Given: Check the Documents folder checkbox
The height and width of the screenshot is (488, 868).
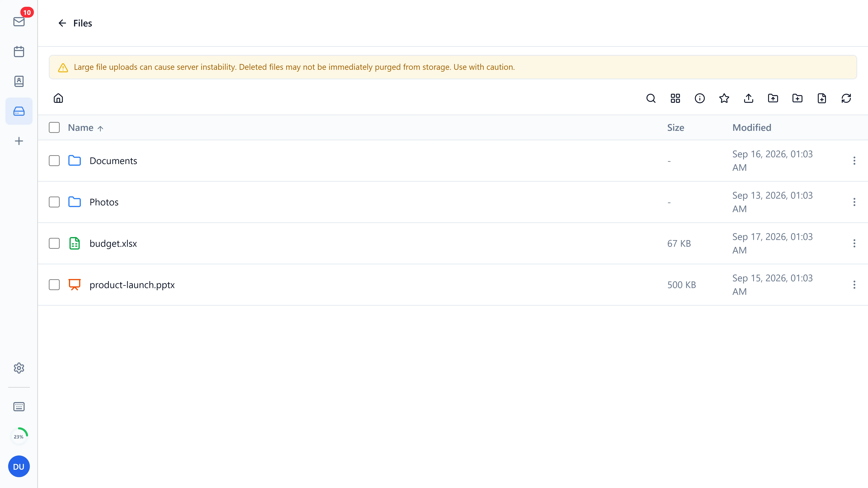Looking at the screenshot, I should coord(54,161).
